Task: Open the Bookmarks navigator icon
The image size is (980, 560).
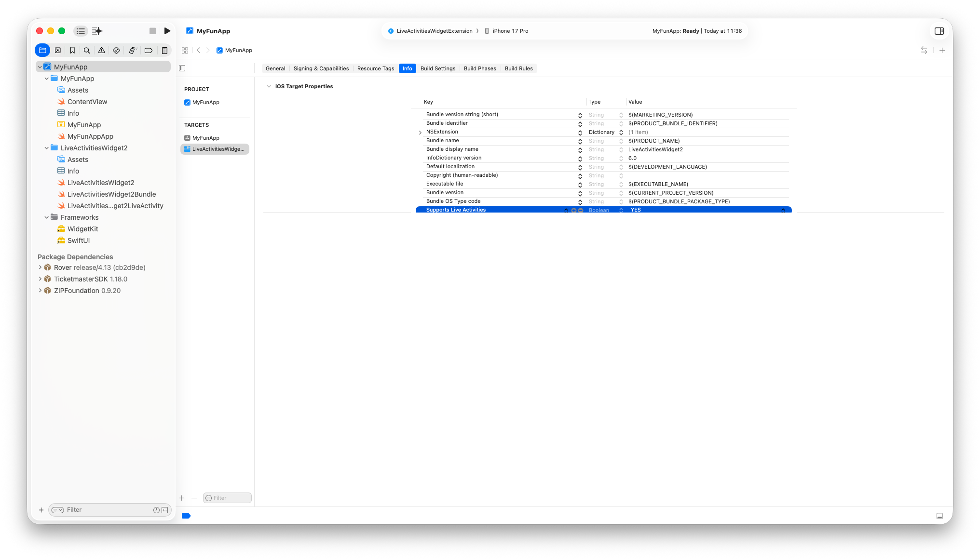Action: pyautogui.click(x=72, y=50)
